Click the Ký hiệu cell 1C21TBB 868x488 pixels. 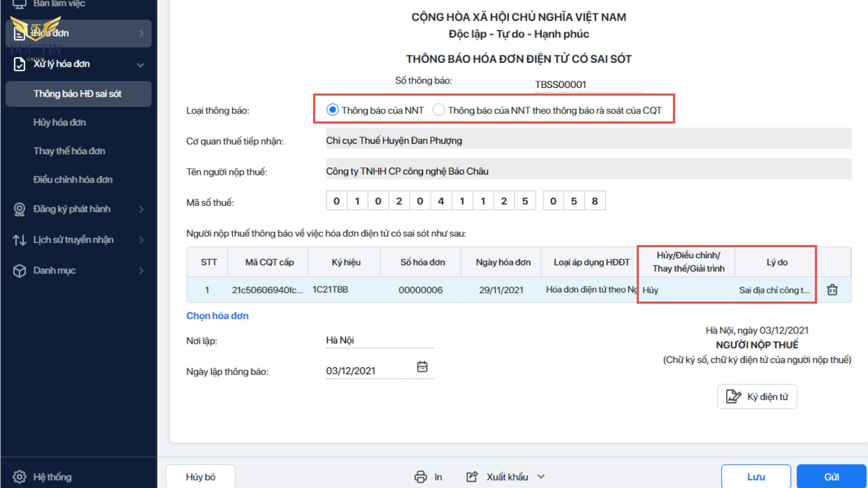(x=344, y=290)
